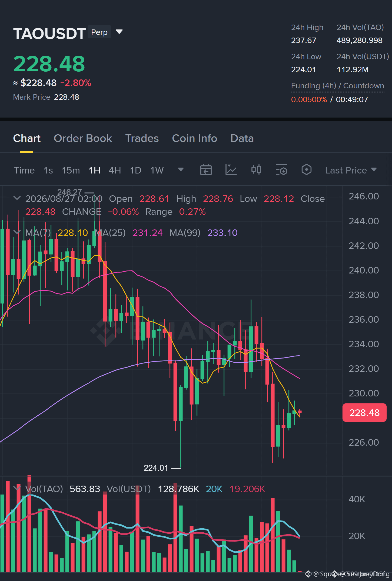The width and height of the screenshot is (392, 581).
Task: Click the Funding (4h) / Countdown label
Action: click(338, 86)
